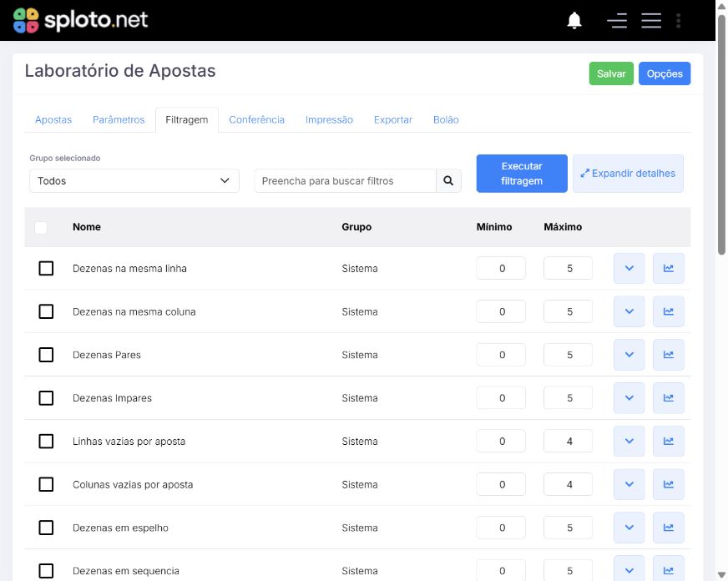This screenshot has height=581, width=728.
Task: Toggle the select-all checkbox in header
Action: click(41, 227)
